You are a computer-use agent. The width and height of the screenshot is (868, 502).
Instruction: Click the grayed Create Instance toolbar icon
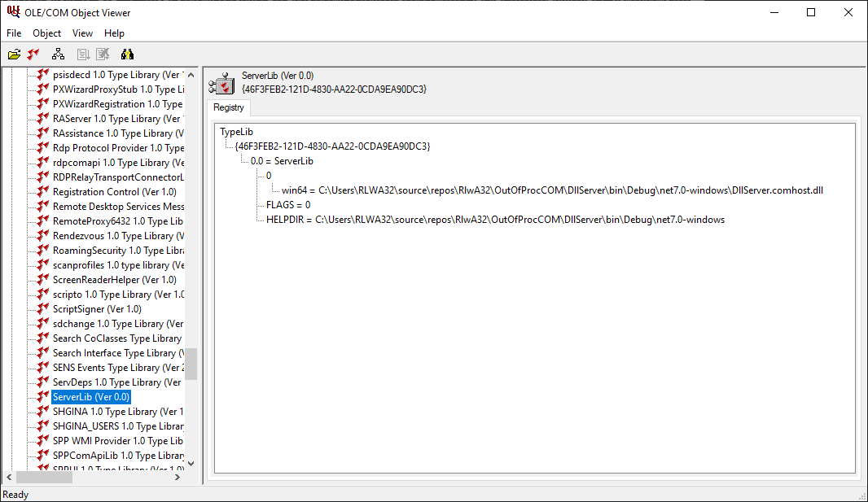83,55
